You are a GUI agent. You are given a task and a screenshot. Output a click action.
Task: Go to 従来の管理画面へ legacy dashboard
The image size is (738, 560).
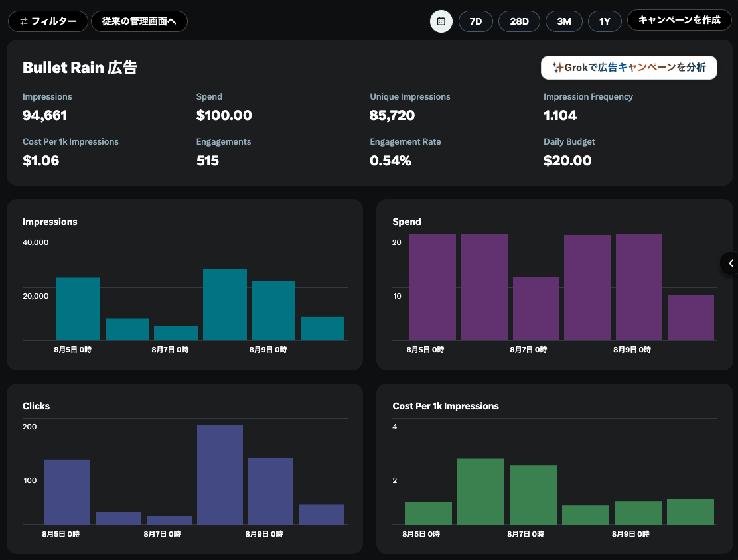(139, 21)
